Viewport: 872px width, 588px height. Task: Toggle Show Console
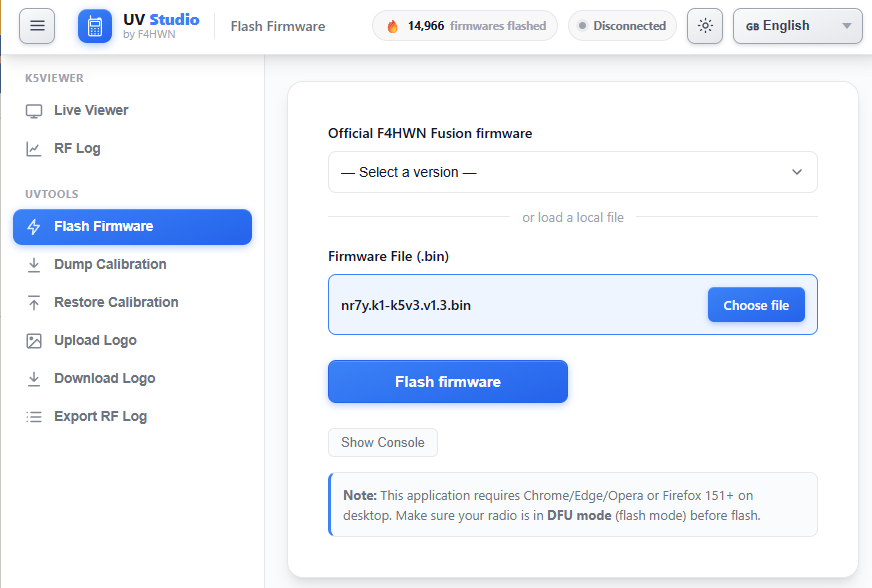pyautogui.click(x=383, y=442)
